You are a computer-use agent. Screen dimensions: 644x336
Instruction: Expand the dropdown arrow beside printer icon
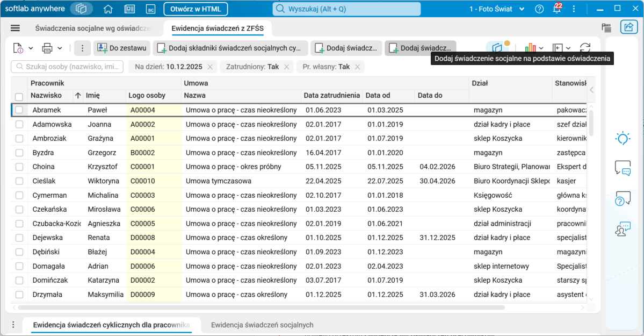[x=60, y=48]
